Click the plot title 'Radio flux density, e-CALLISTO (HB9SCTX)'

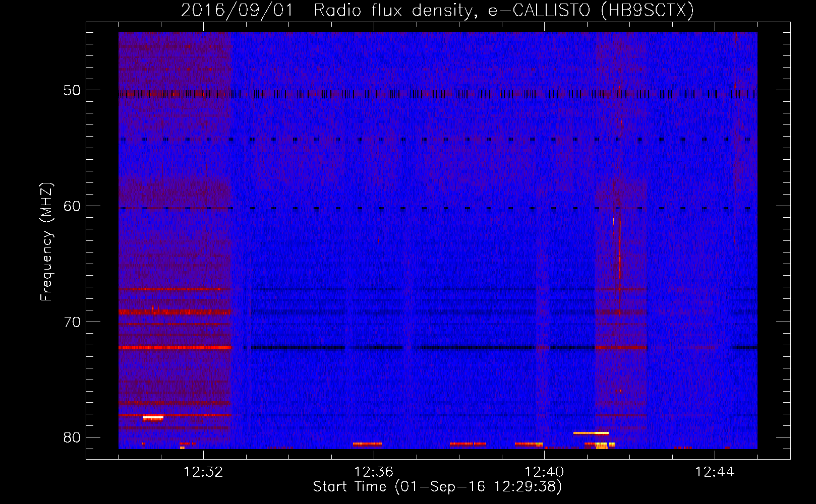(x=504, y=10)
